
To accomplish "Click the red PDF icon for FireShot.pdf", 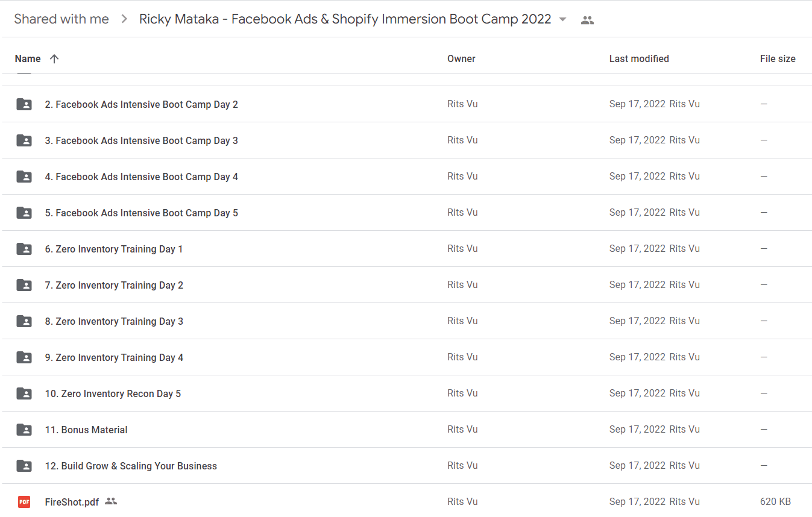I will [x=24, y=502].
